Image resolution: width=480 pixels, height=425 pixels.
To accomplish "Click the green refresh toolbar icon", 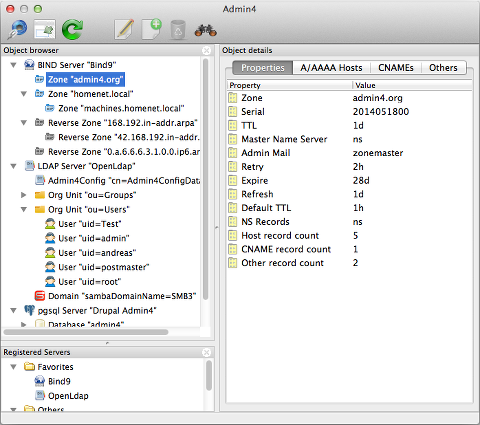I will 72,30.
